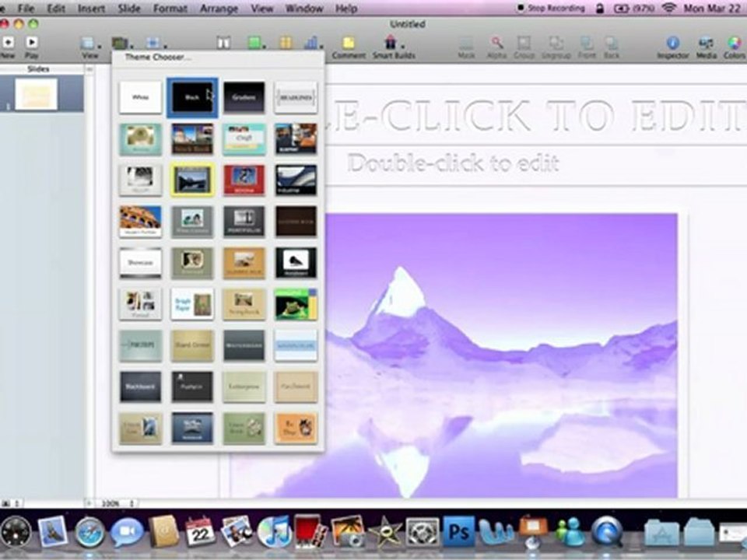The width and height of the screenshot is (747, 560).
Task: Insert a table from the toolbar
Action: coord(286,44)
